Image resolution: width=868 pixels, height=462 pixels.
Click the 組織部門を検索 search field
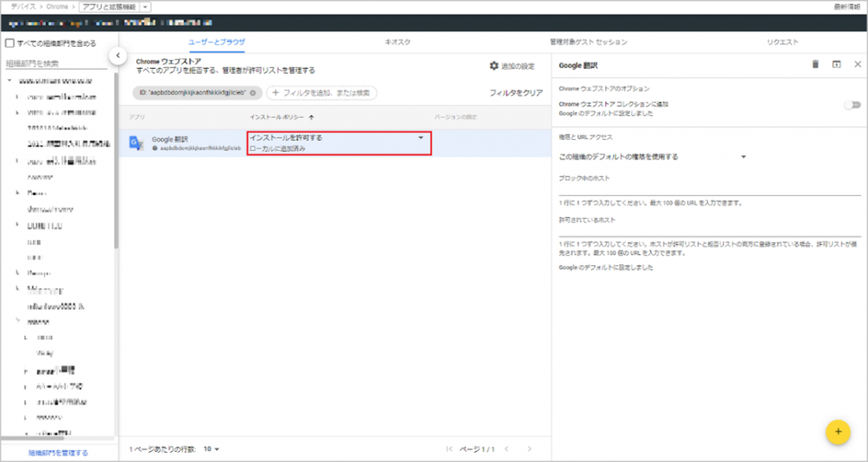coord(56,64)
